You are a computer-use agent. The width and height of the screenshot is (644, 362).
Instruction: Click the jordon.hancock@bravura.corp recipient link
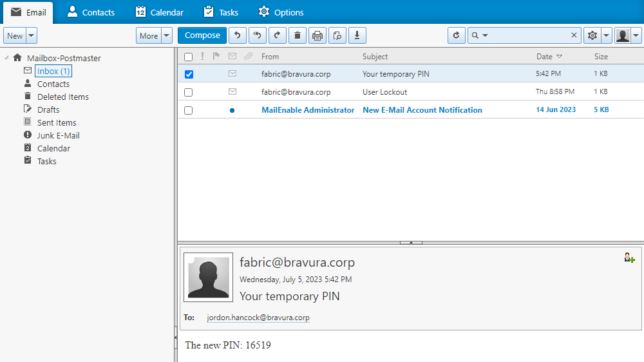258,318
